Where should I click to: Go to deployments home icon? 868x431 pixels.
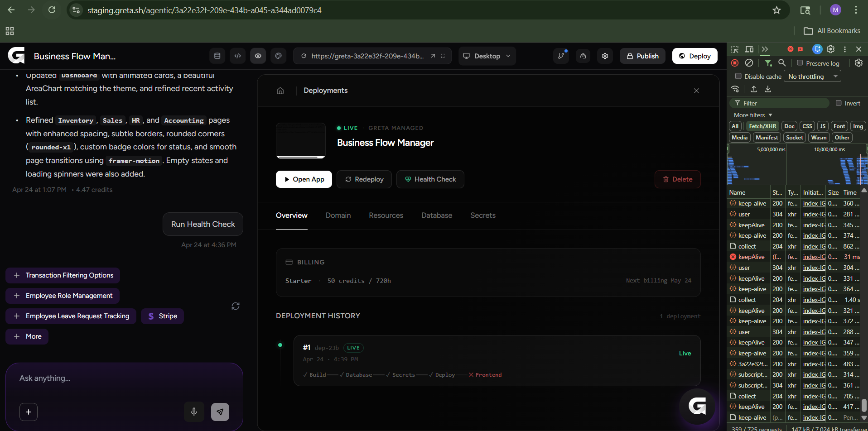pos(280,91)
